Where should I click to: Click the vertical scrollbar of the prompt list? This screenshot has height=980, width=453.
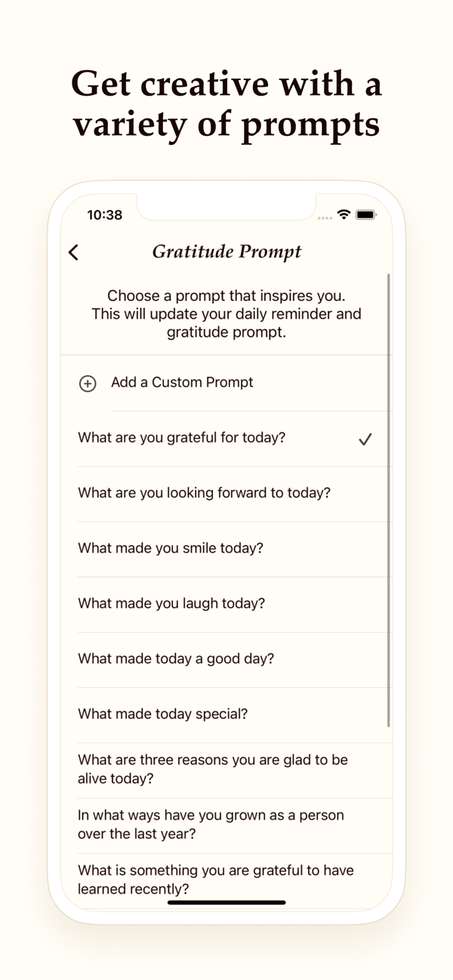(389, 500)
